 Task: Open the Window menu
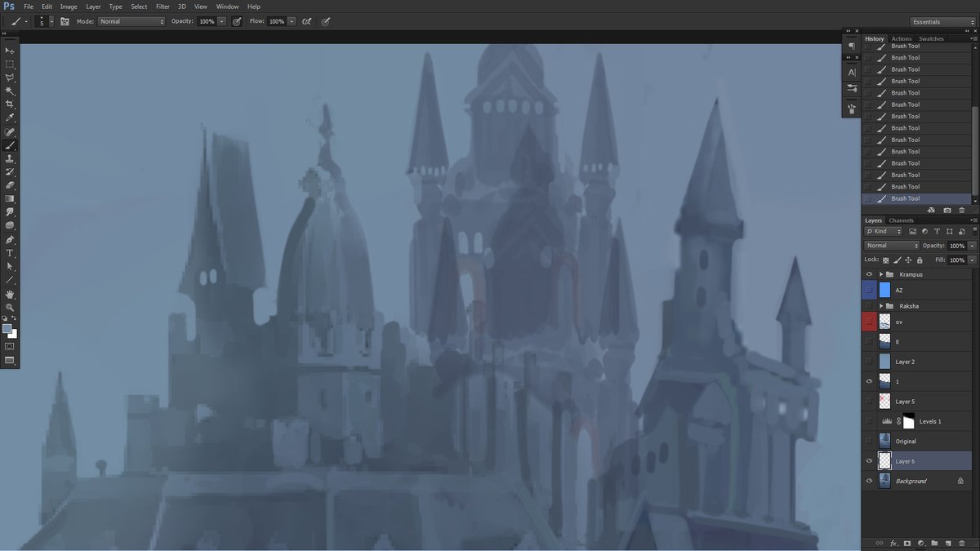(228, 7)
